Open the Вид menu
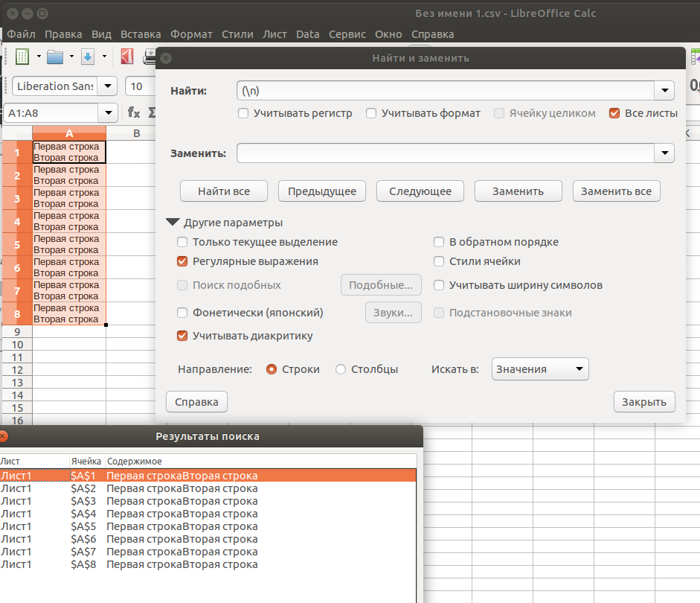 (101, 34)
